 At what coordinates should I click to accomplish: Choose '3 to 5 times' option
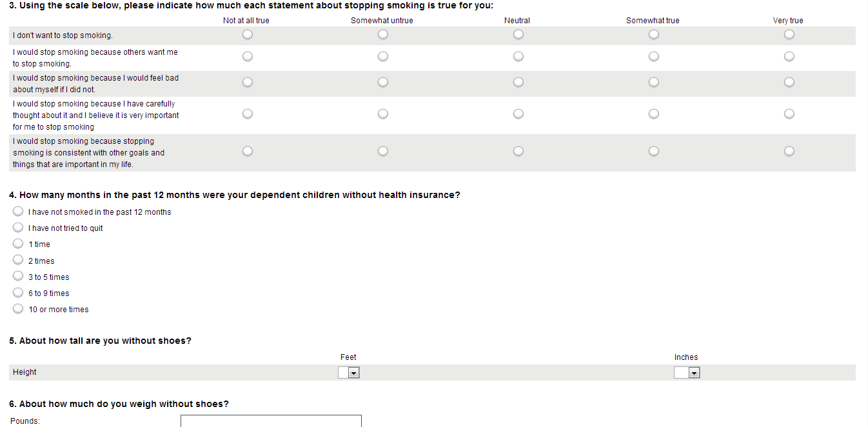[x=18, y=277]
